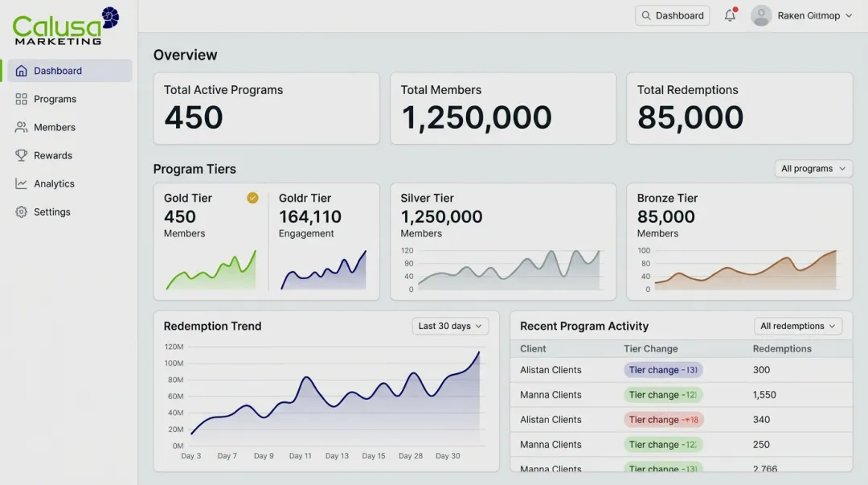Click the Day 13 axis label
The height and width of the screenshot is (485, 868).
coord(337,455)
